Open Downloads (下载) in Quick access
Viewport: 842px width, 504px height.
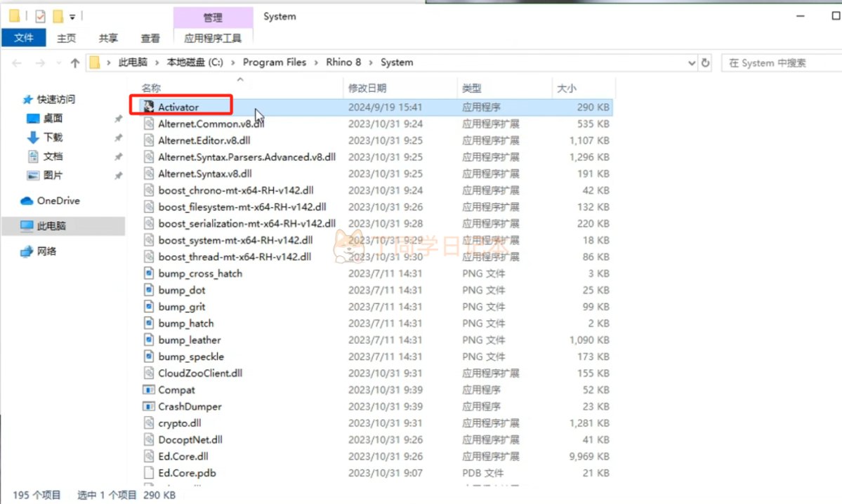pyautogui.click(x=53, y=138)
